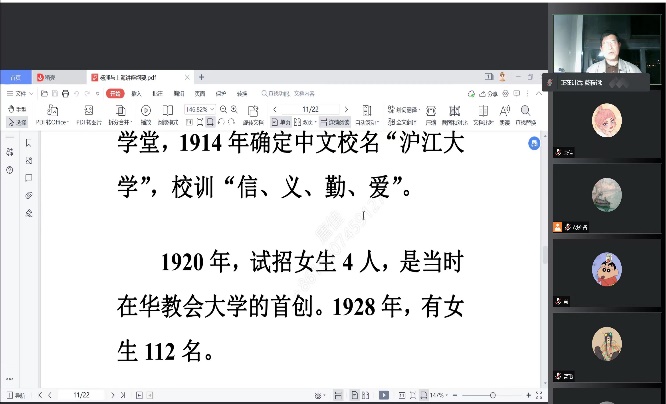Viewport: 666px width, 404px height.
Task: Switch to reading mode (book icon)
Action: point(168,115)
